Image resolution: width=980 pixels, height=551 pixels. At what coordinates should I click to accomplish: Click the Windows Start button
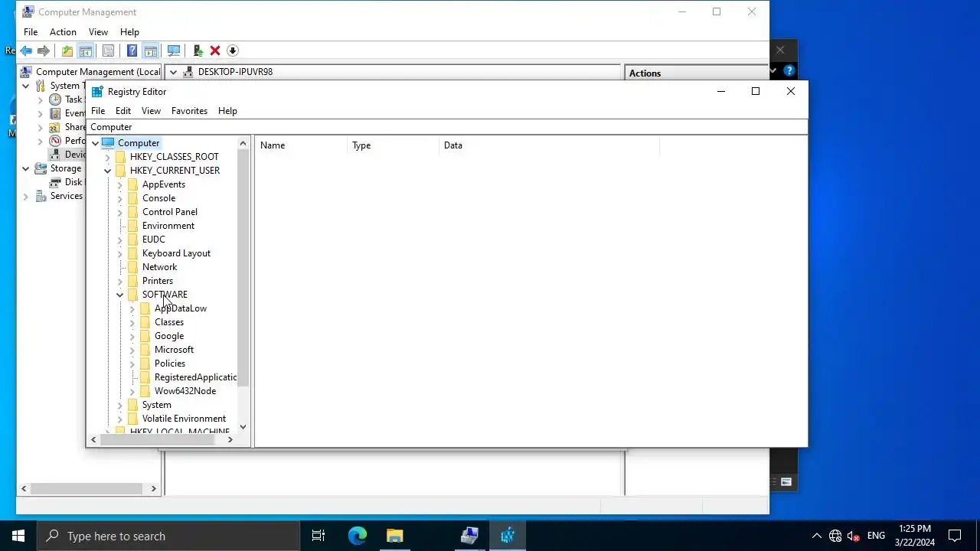(x=18, y=536)
